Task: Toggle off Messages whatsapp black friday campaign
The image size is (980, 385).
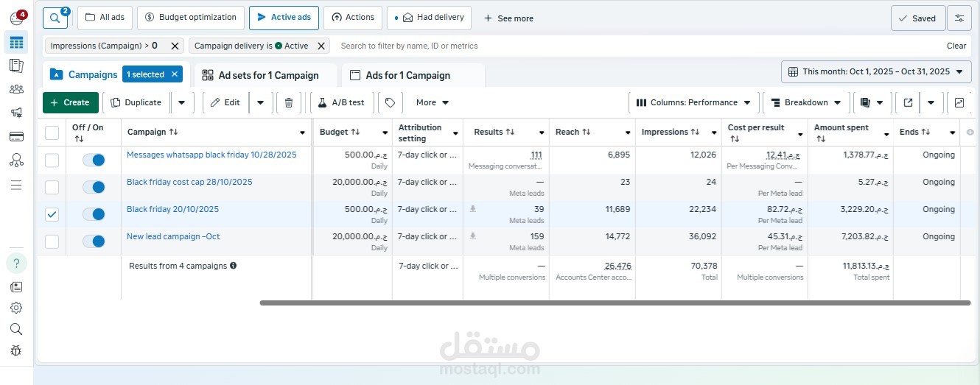Action: coord(94,160)
